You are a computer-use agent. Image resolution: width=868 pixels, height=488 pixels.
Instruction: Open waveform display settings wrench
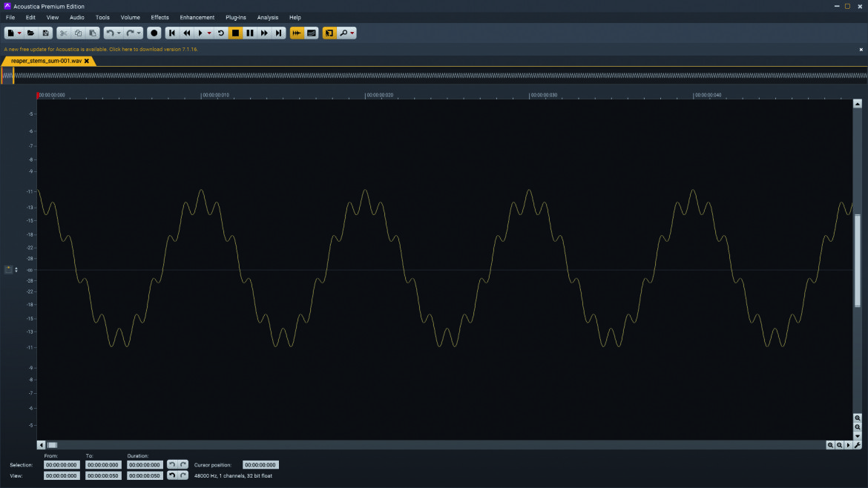(858, 445)
